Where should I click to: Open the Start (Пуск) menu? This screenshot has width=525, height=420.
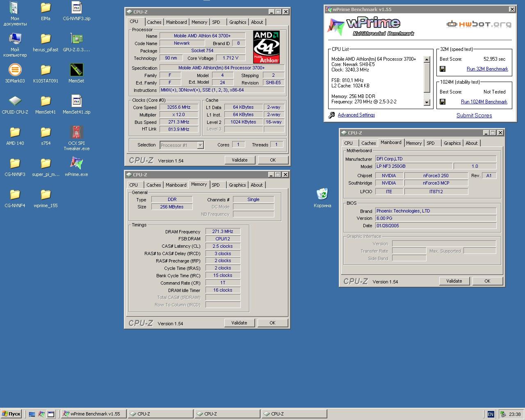tap(11, 414)
